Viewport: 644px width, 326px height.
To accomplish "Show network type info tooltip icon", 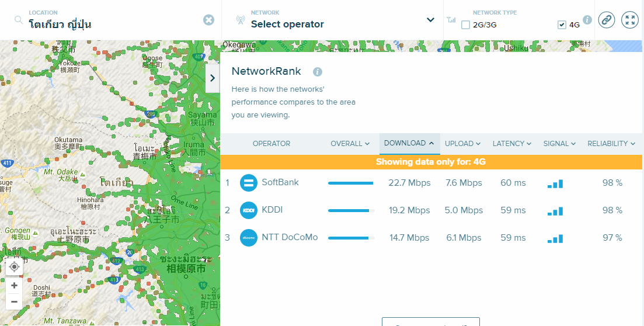I will [587, 20].
